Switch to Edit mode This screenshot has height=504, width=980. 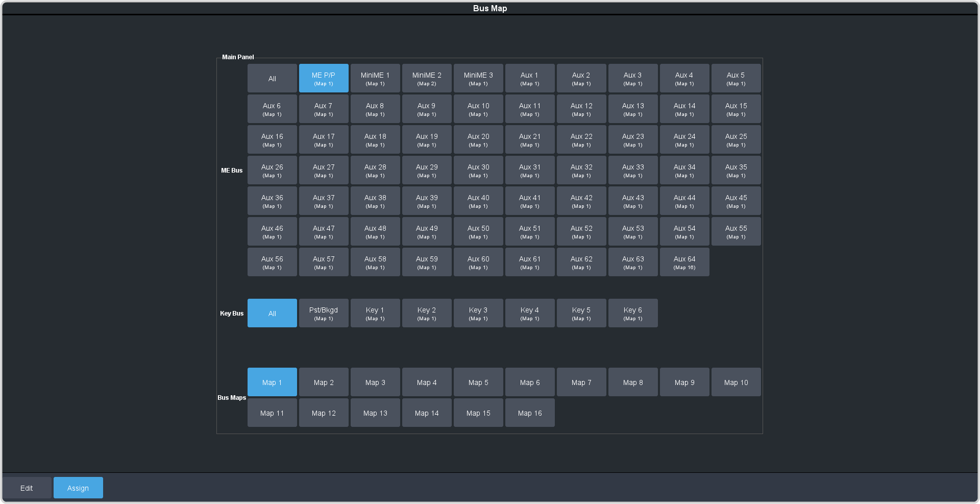pyautogui.click(x=27, y=488)
